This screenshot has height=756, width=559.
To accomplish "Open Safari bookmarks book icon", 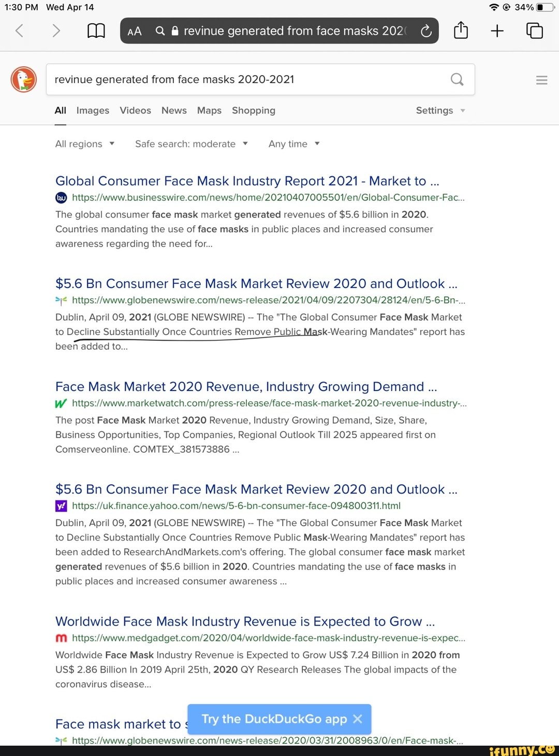I will pyautogui.click(x=96, y=31).
